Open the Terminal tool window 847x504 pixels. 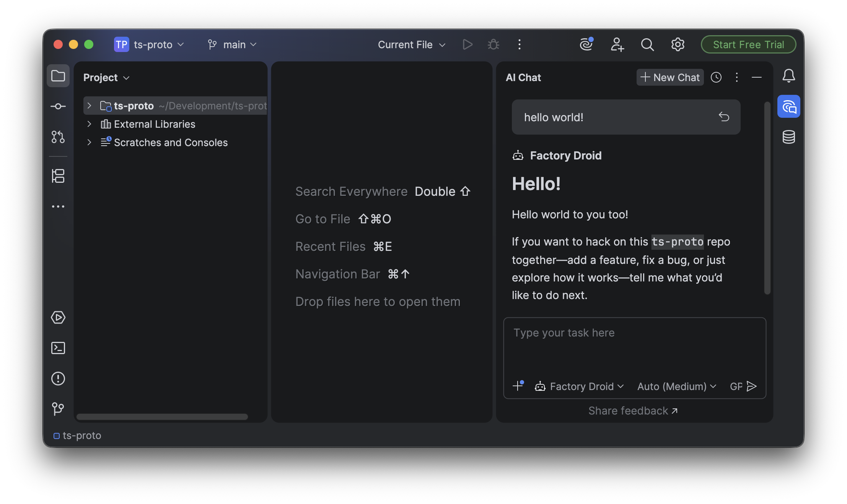58,348
